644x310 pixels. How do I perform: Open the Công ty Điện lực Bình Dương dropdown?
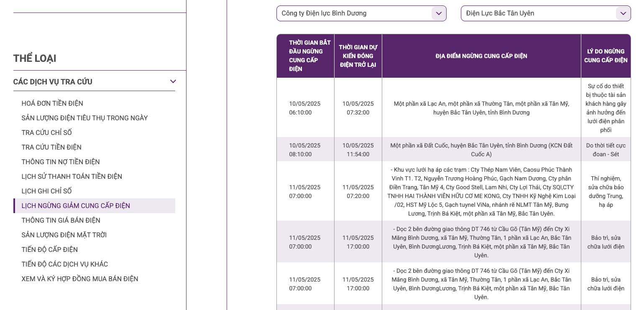[355, 13]
